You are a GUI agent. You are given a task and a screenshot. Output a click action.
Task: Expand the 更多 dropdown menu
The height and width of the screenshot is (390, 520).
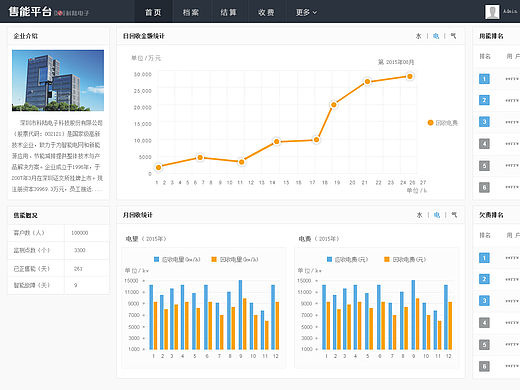point(306,12)
